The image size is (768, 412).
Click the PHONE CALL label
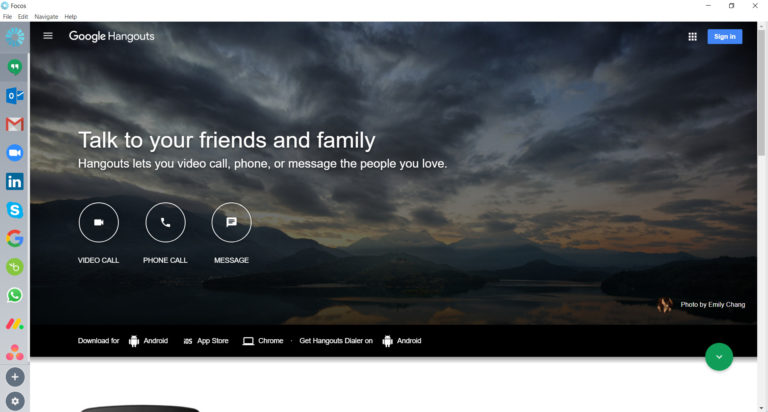[165, 260]
